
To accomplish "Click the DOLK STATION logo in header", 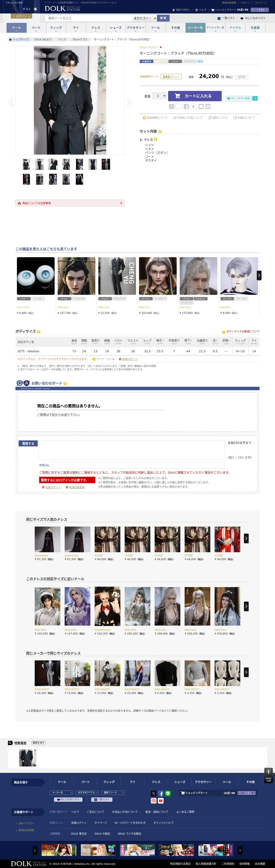I will [x=62, y=8].
